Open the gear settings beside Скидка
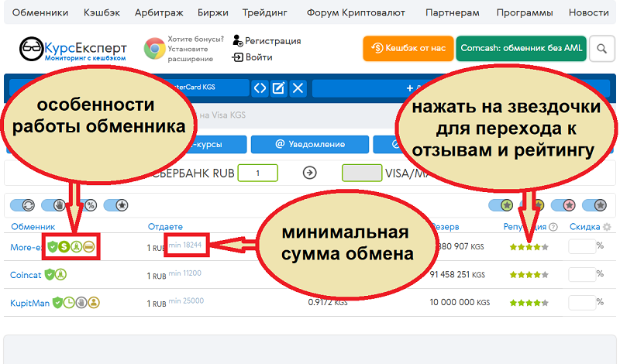 coord(607,227)
